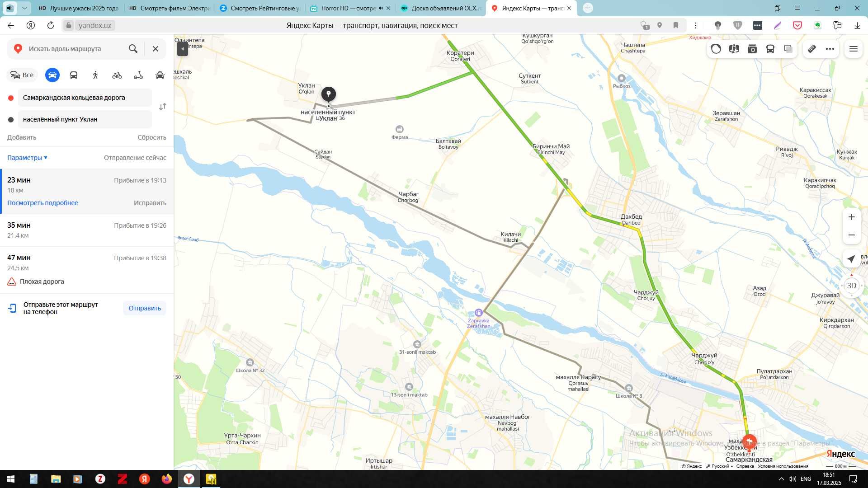Select the ruler measurement tool
This screenshot has height=488, width=868.
click(812, 49)
